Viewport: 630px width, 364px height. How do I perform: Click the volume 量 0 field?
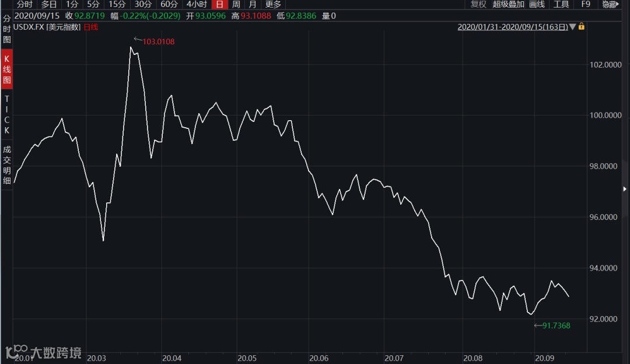point(328,16)
